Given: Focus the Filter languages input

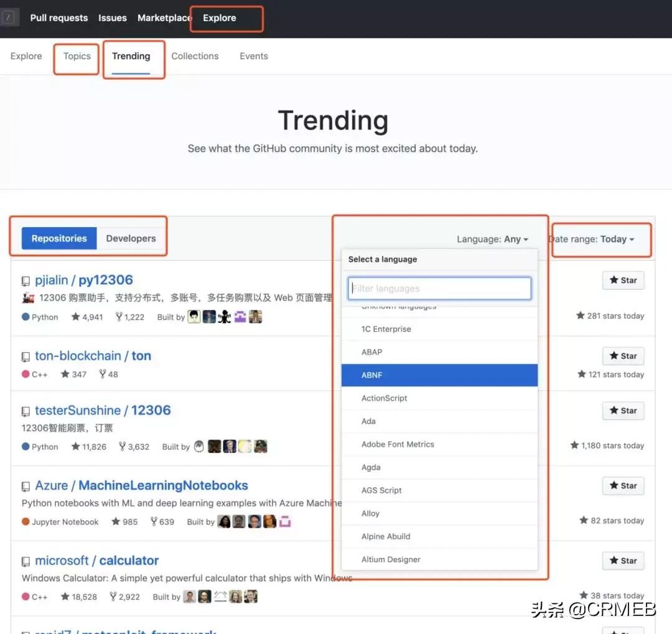Looking at the screenshot, I should 439,289.
